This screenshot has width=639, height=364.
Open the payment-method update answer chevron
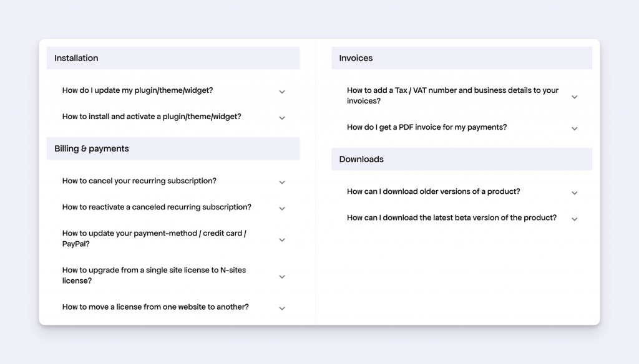[x=282, y=239]
